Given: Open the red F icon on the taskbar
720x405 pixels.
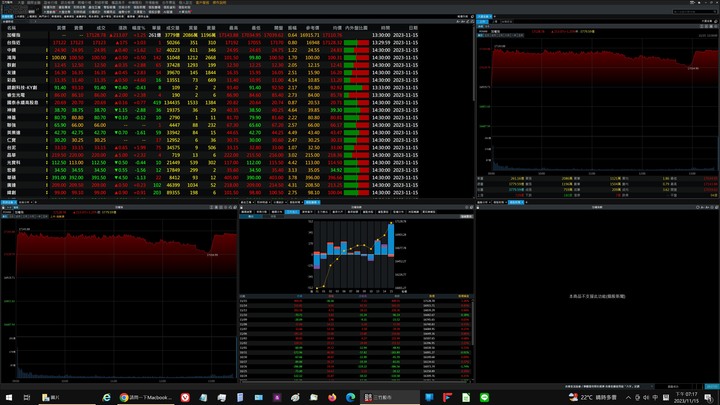Looking at the screenshot, I should [x=448, y=397].
